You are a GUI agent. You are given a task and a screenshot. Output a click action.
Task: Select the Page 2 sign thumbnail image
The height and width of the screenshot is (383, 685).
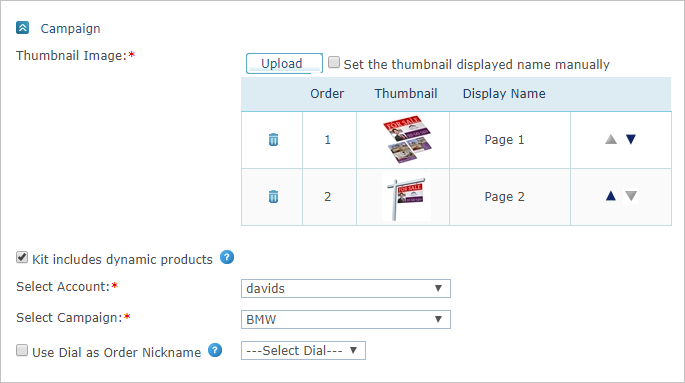tap(406, 197)
